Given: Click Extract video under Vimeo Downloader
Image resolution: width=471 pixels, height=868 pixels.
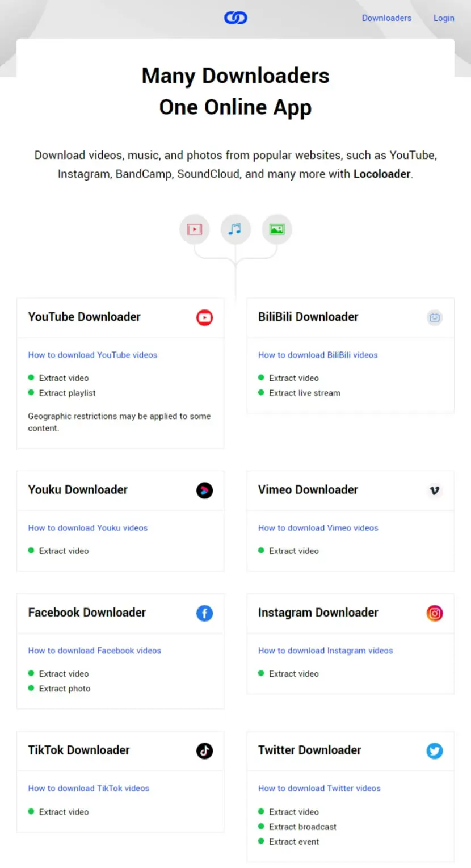Looking at the screenshot, I should pyautogui.click(x=294, y=551).
